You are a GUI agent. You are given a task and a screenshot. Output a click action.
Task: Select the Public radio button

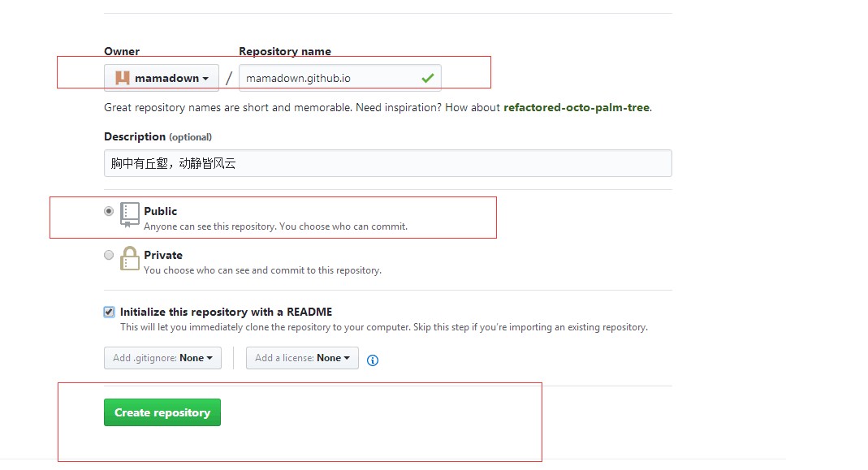[x=109, y=211]
